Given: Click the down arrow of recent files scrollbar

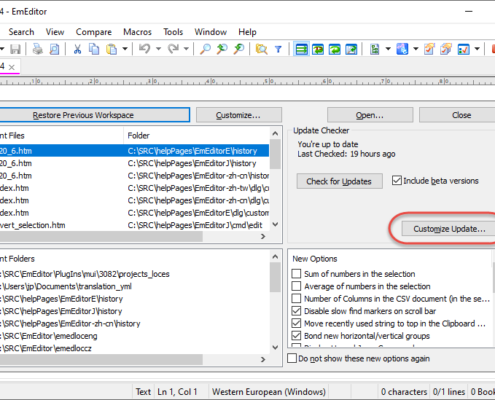Looking at the screenshot, I should (275, 224).
